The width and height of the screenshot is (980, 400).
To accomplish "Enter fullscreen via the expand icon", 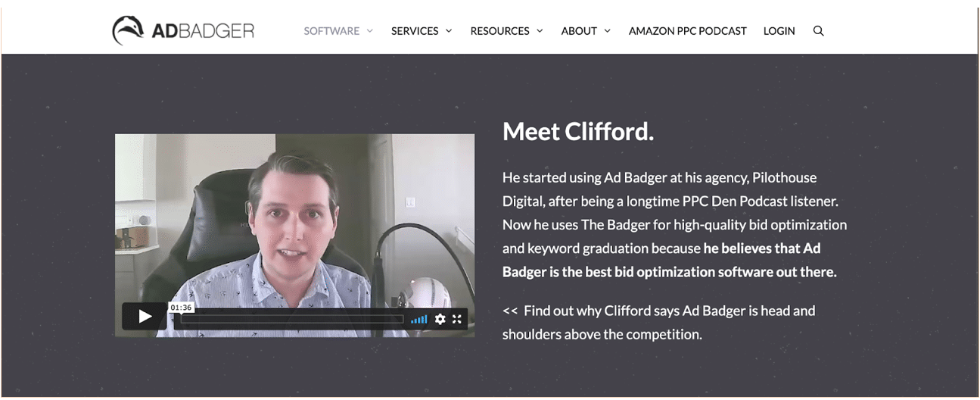I will [x=457, y=319].
